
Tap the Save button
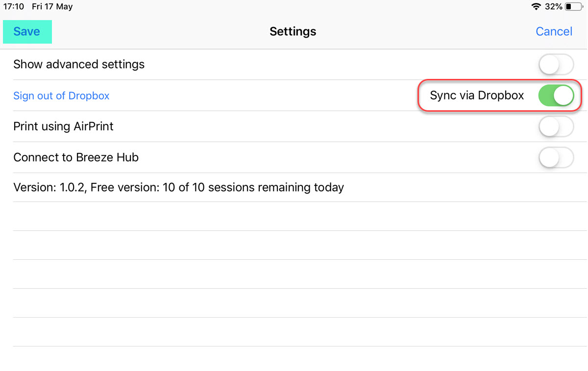[27, 32]
